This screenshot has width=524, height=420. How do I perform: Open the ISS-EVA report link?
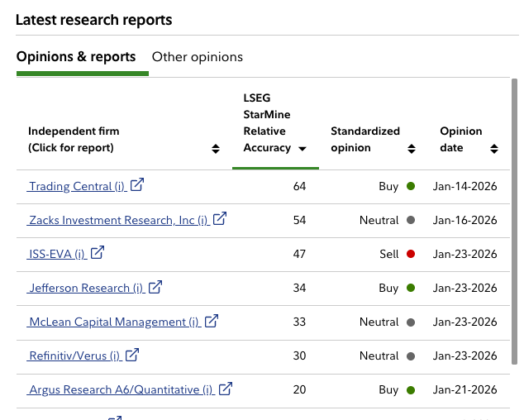[57, 255]
